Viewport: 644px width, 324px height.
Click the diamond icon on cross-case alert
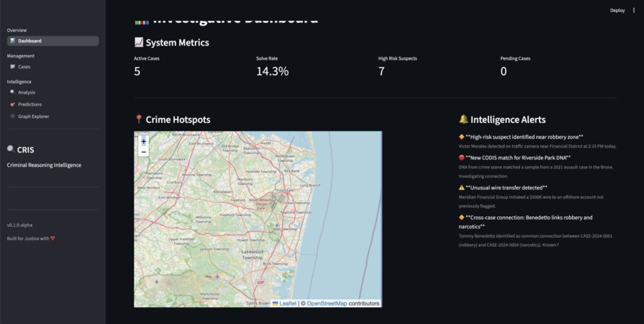pos(461,217)
